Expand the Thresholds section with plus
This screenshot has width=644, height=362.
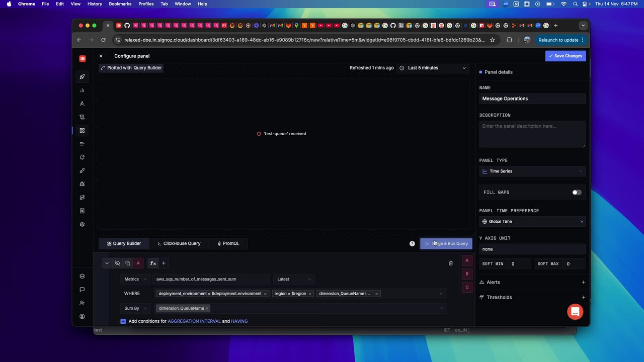pos(583,297)
